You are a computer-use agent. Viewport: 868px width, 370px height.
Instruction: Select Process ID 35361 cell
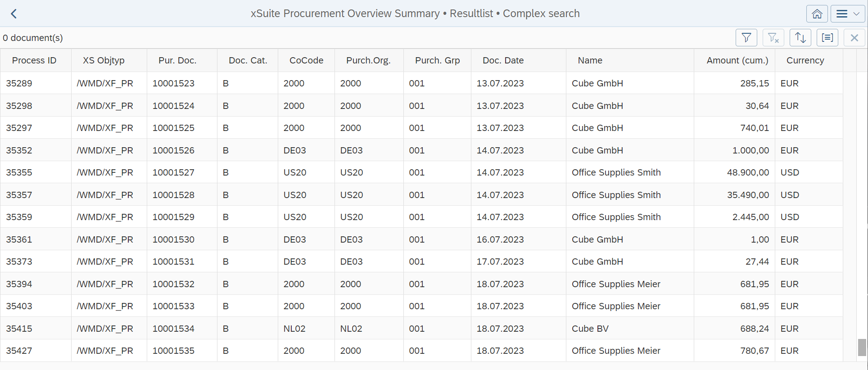pyautogui.click(x=36, y=239)
